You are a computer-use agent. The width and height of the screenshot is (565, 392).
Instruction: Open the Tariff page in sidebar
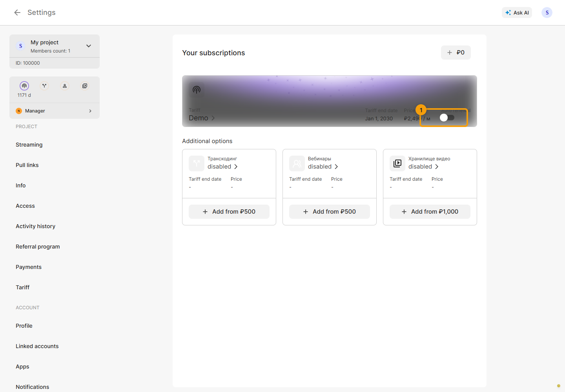tap(23, 287)
